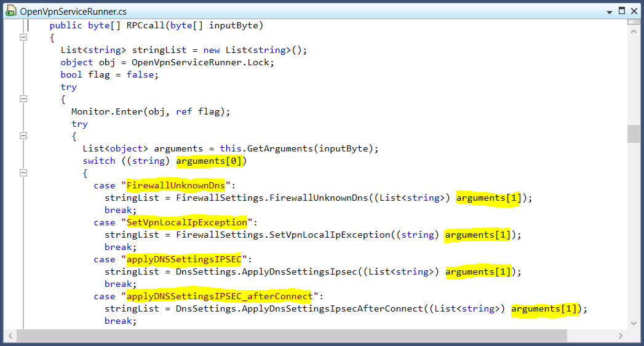Click arguments[1] on the ApplyDnsSettingsIpsec( line
Screen dimensions: 644x346
coord(478,272)
